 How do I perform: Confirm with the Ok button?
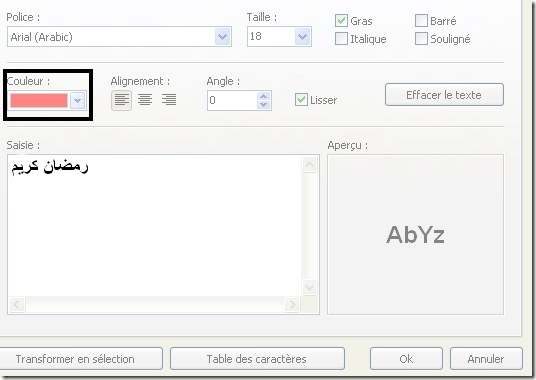406,359
